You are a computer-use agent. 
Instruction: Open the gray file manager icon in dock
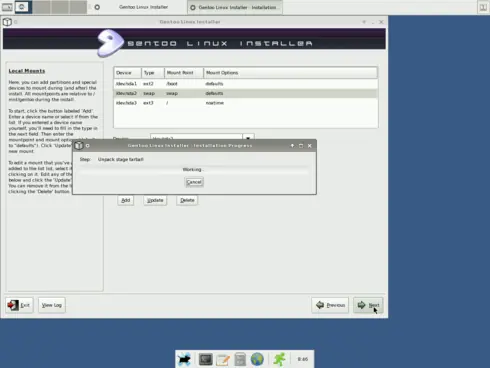pyautogui.click(x=240, y=359)
